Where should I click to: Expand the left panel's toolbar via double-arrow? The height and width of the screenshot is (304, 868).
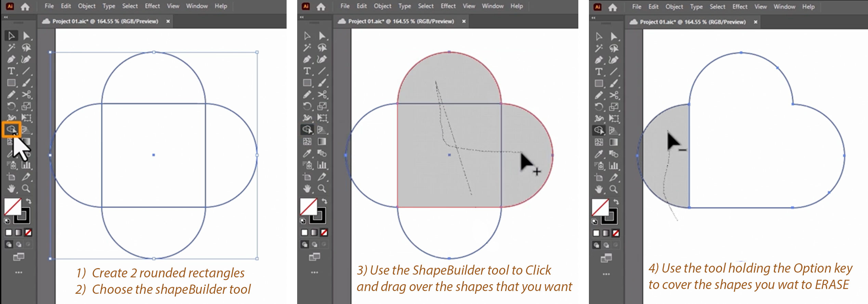click(6, 17)
